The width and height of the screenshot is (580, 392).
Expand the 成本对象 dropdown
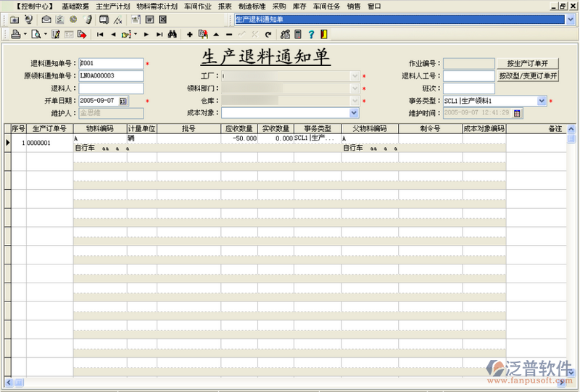tap(354, 113)
